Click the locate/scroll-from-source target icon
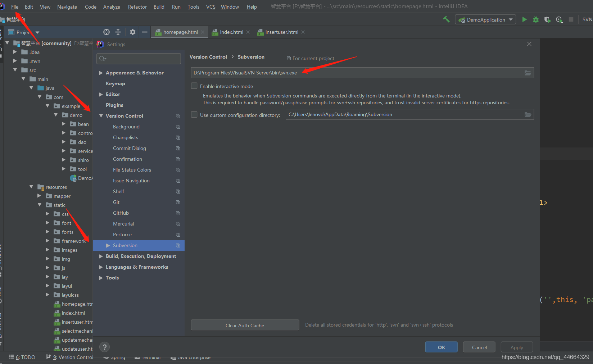Viewport: 593px width, 364px height. [x=107, y=32]
